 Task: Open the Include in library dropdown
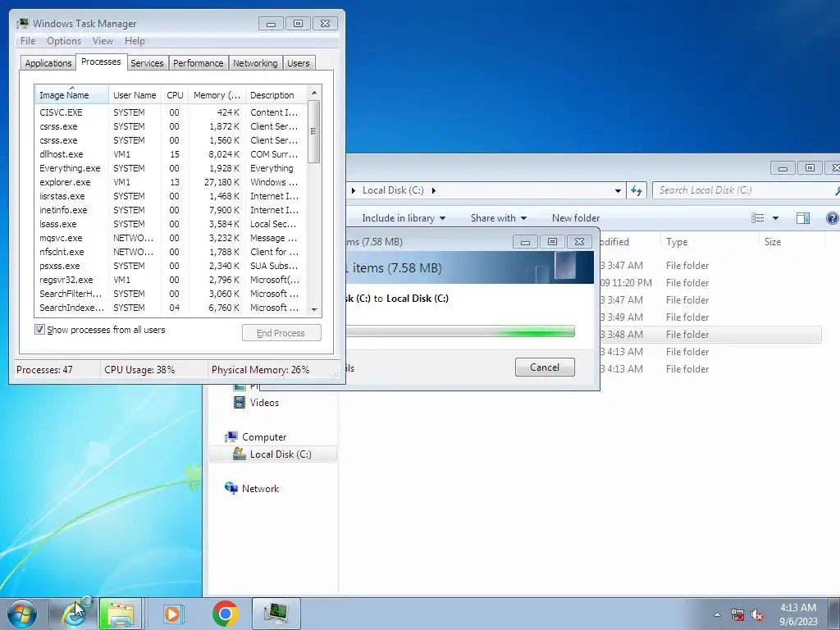pos(404,218)
